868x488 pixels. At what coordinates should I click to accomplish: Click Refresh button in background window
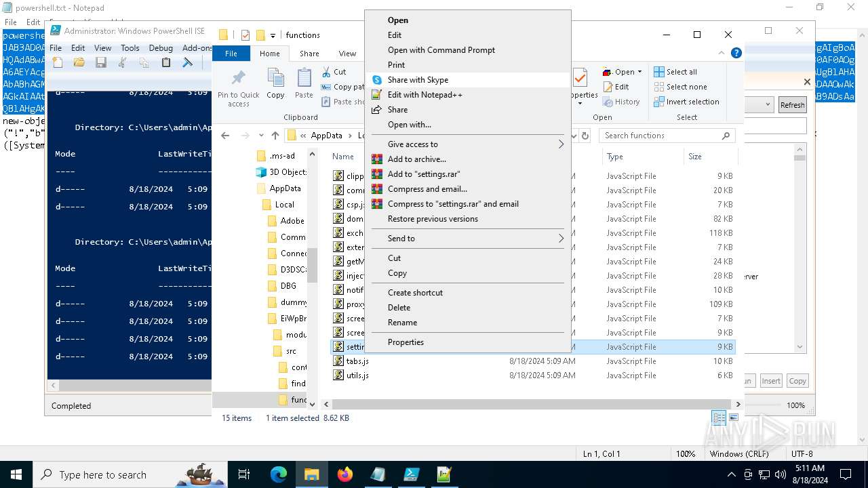coord(792,105)
